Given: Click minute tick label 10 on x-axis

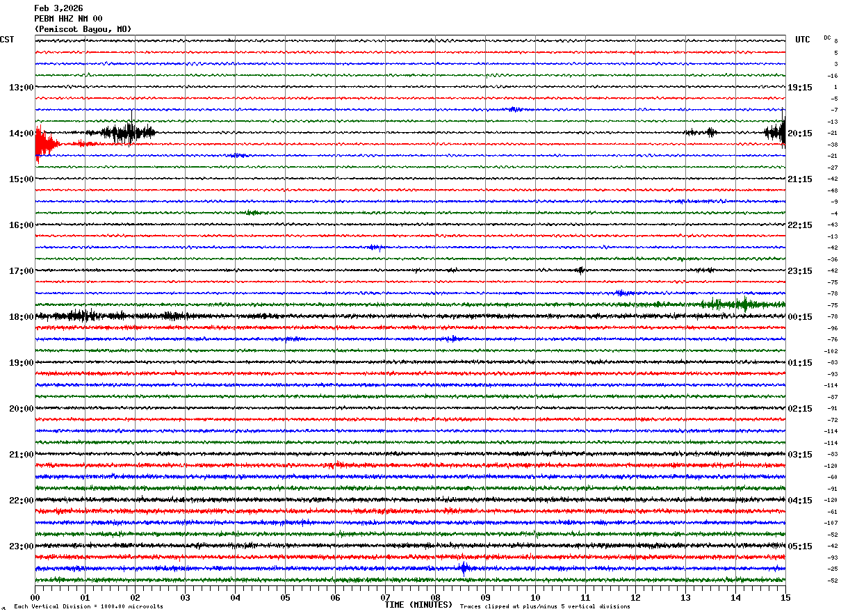Looking at the screenshot, I should tap(535, 597).
